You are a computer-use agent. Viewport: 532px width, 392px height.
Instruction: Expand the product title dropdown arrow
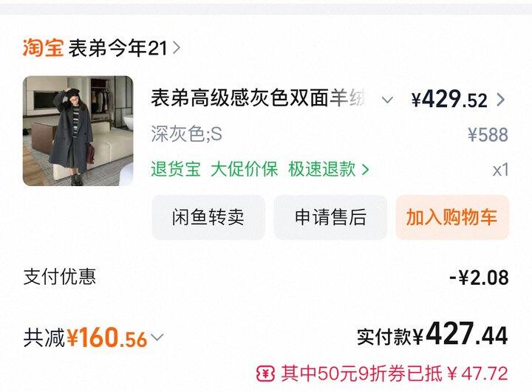[x=387, y=100]
